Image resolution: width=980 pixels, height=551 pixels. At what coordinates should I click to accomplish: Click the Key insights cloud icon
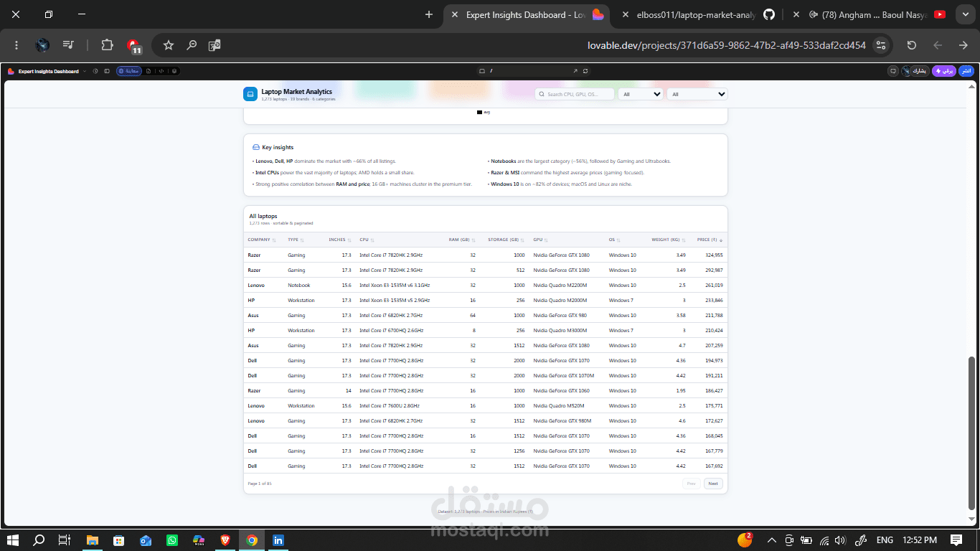pyautogui.click(x=256, y=147)
